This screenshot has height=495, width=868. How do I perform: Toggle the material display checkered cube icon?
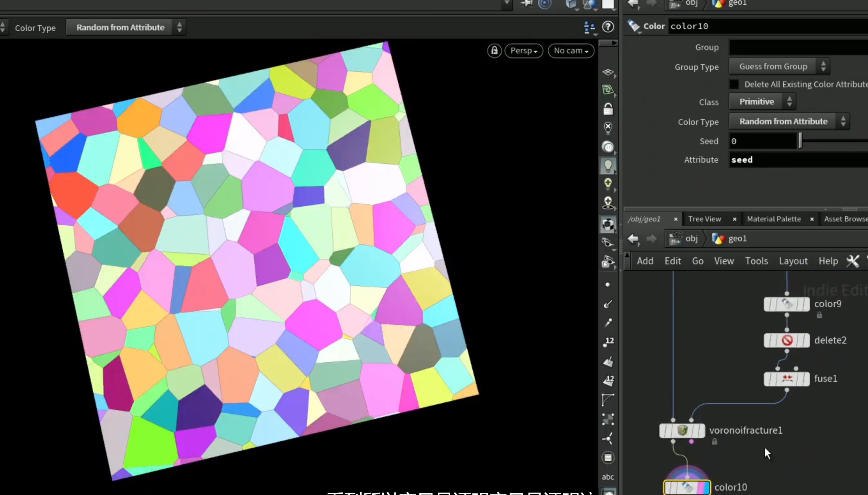(608, 225)
